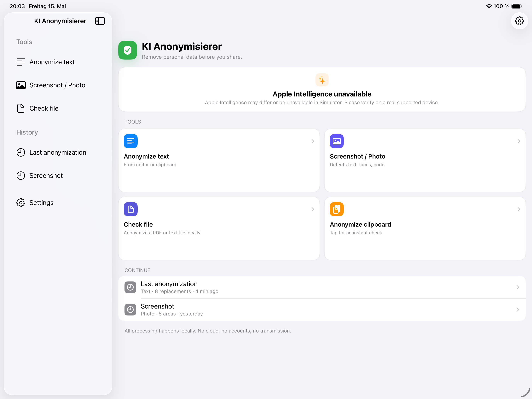Viewport: 532px width, 399px height.
Task: Click the Screenshot / Photo image icon in sidebar
Action: coord(21,85)
